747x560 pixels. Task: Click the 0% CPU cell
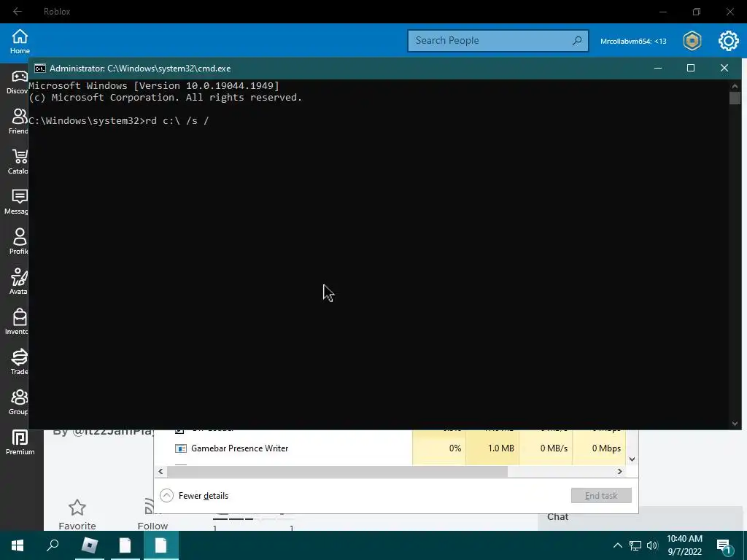pos(439,448)
